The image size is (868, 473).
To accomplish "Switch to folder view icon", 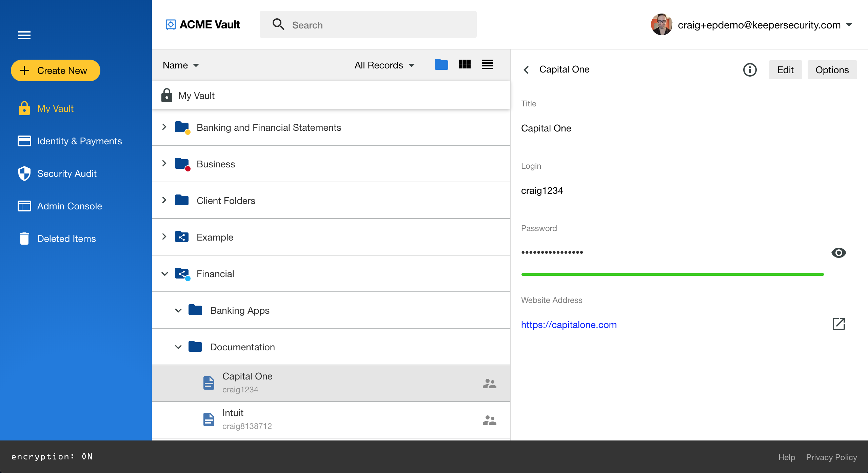I will click(441, 64).
